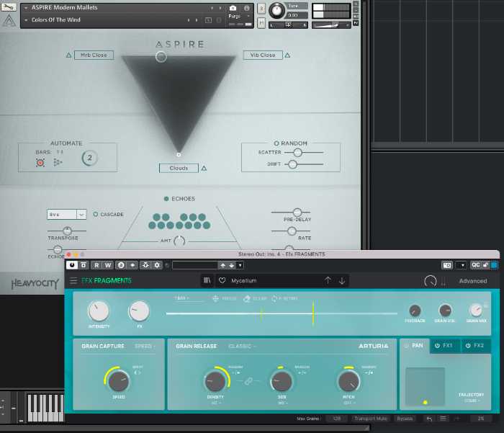Click the snapshot camera icon in plugin header
Screen dimensions: 504x433
coord(447,265)
